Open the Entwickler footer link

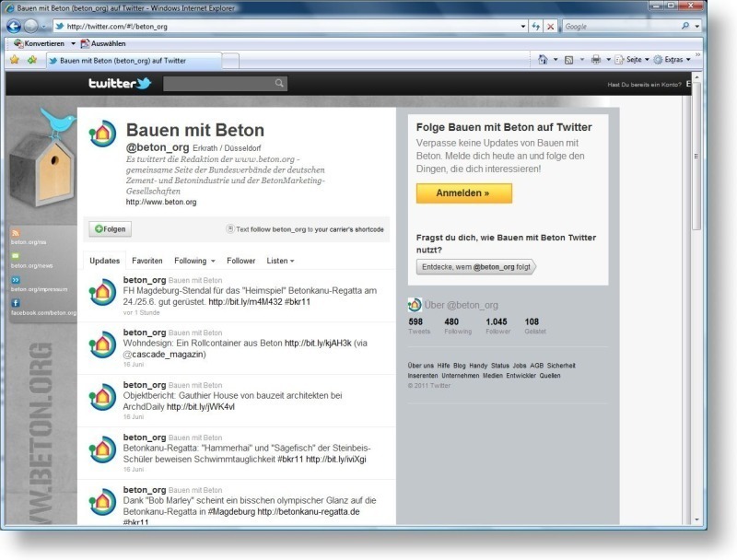point(521,376)
